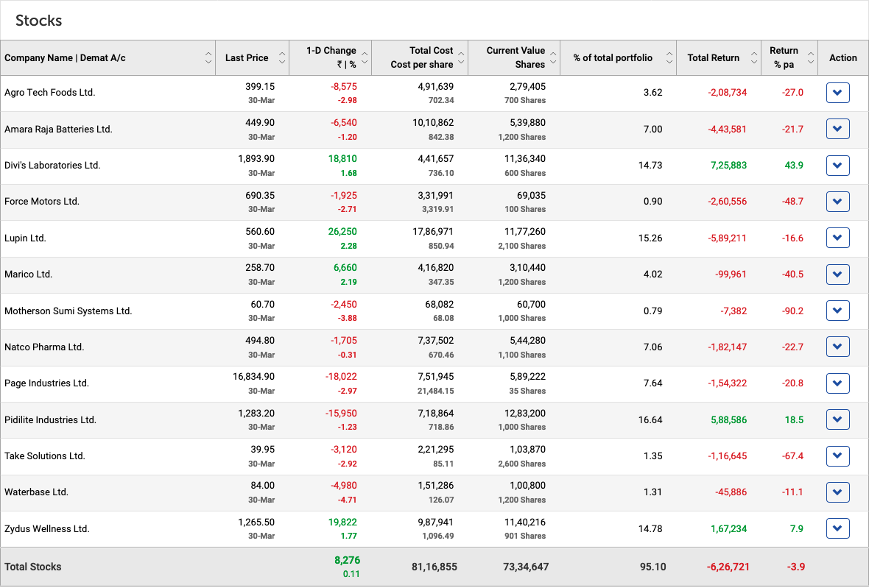
Task: Sort by Last Price column arrows
Action: 282,57
